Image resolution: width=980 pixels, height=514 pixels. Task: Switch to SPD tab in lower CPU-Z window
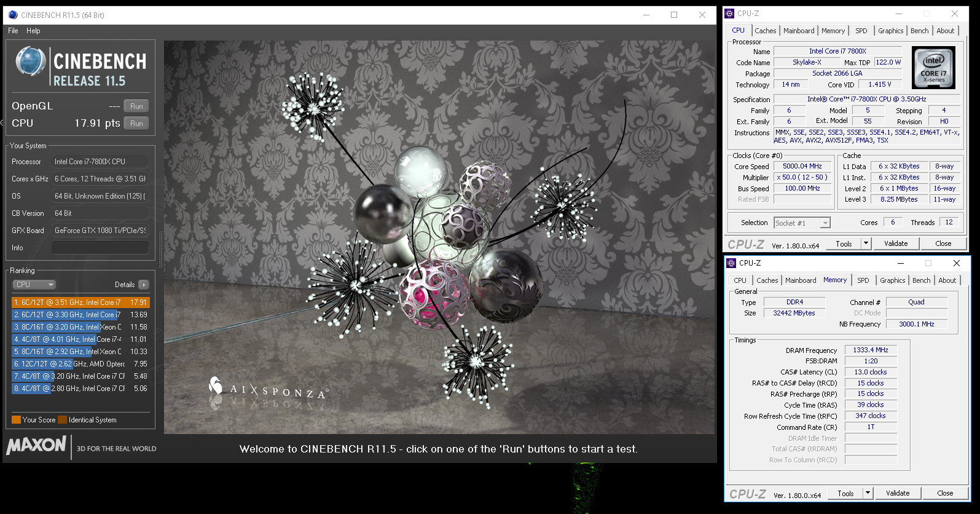[863, 280]
